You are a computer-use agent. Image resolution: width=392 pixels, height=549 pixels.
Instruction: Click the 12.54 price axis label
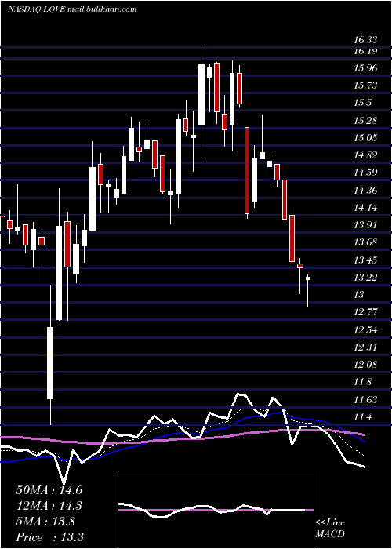365,330
